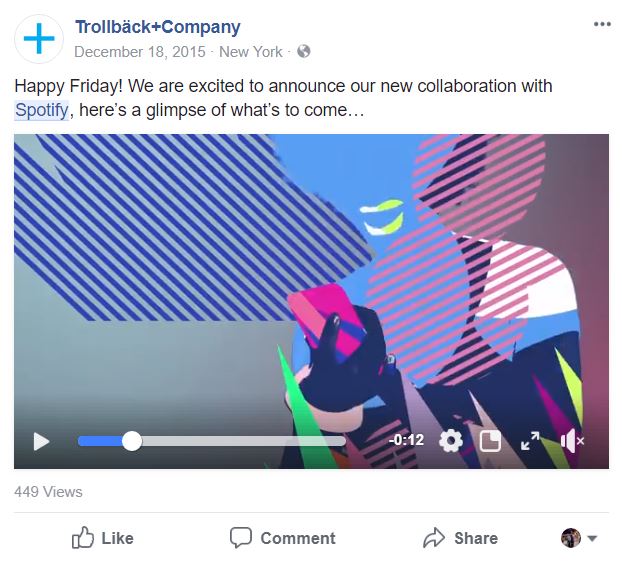Seek using the video progress handle
This screenshot has height=562, width=622.
pyautogui.click(x=132, y=441)
